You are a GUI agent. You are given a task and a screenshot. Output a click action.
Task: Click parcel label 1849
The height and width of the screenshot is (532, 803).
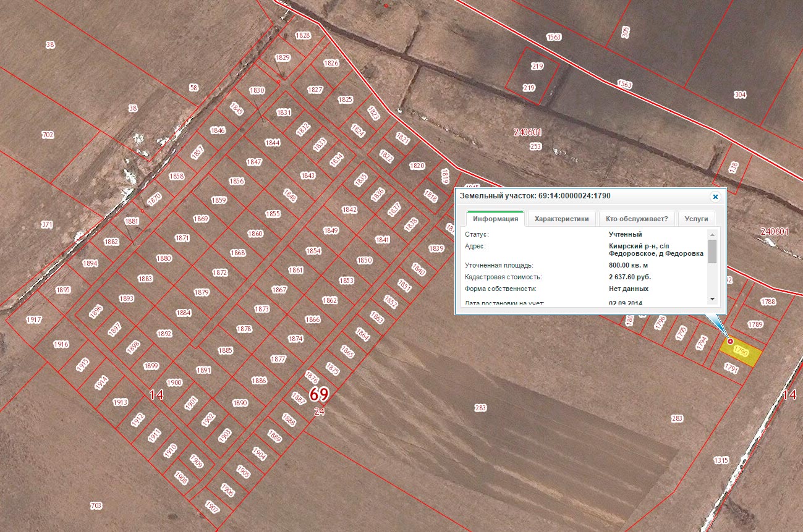tap(331, 230)
